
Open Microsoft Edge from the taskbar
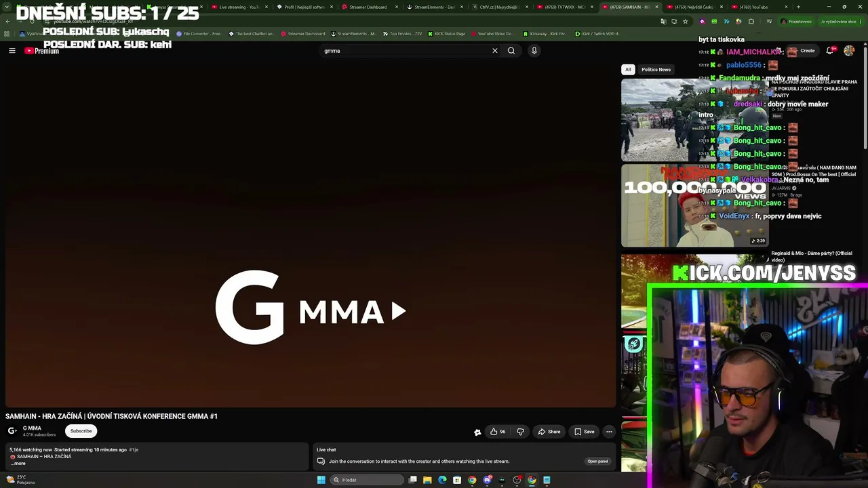442,480
